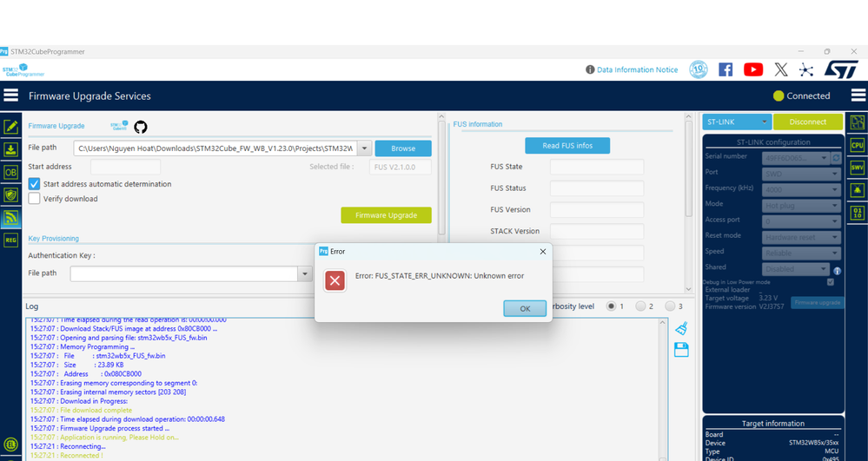The height and width of the screenshot is (461, 868).
Task: Click ST-LINK Firmware upgrade button
Action: pyautogui.click(x=817, y=303)
